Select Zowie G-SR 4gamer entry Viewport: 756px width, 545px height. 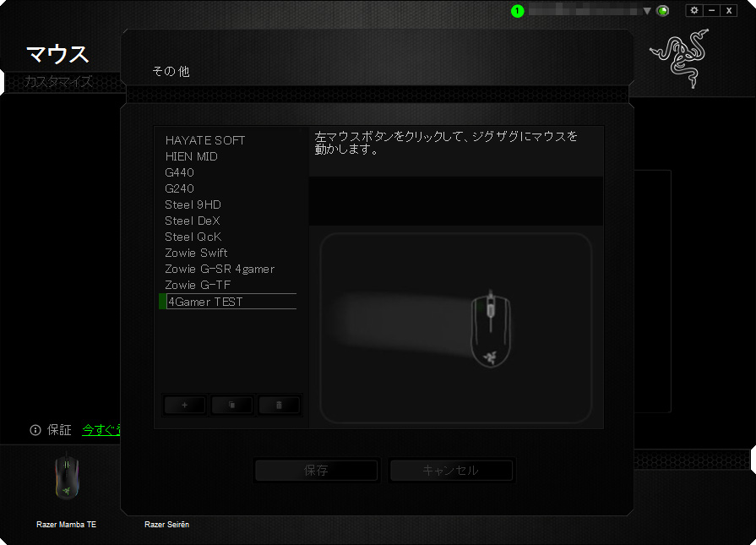tap(220, 269)
